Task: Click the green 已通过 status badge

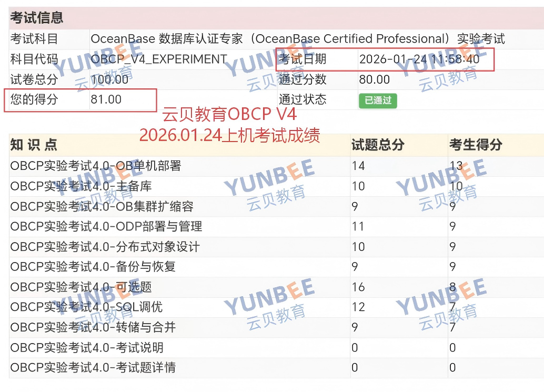Action: [378, 100]
